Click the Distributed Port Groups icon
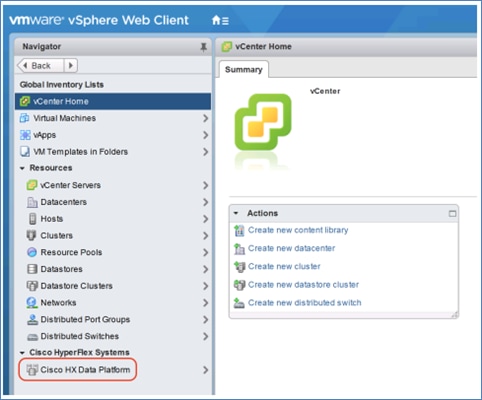 pyautogui.click(x=32, y=319)
